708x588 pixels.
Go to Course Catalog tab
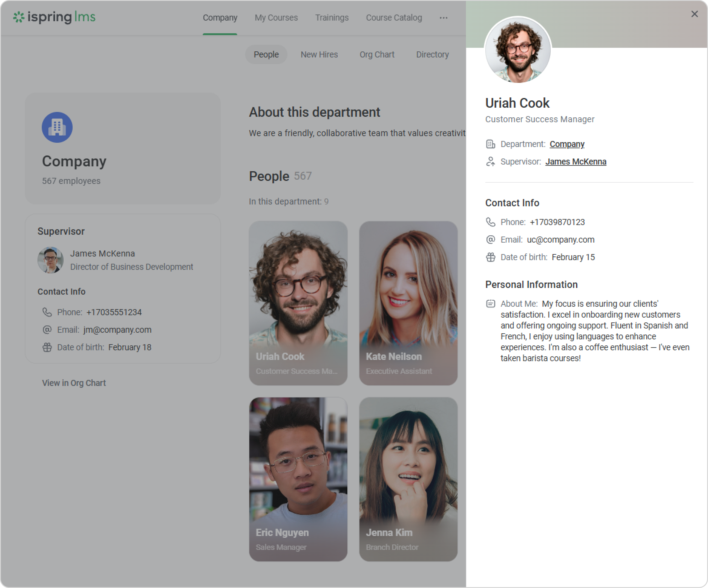394,18
